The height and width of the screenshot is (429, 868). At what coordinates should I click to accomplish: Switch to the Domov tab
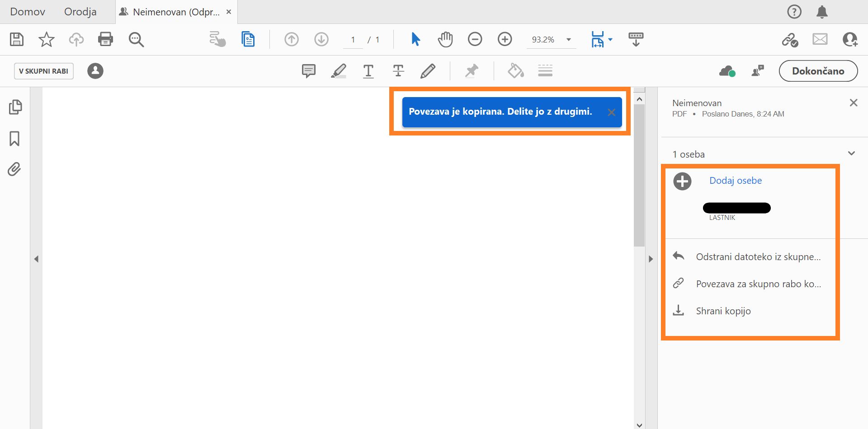pos(28,12)
